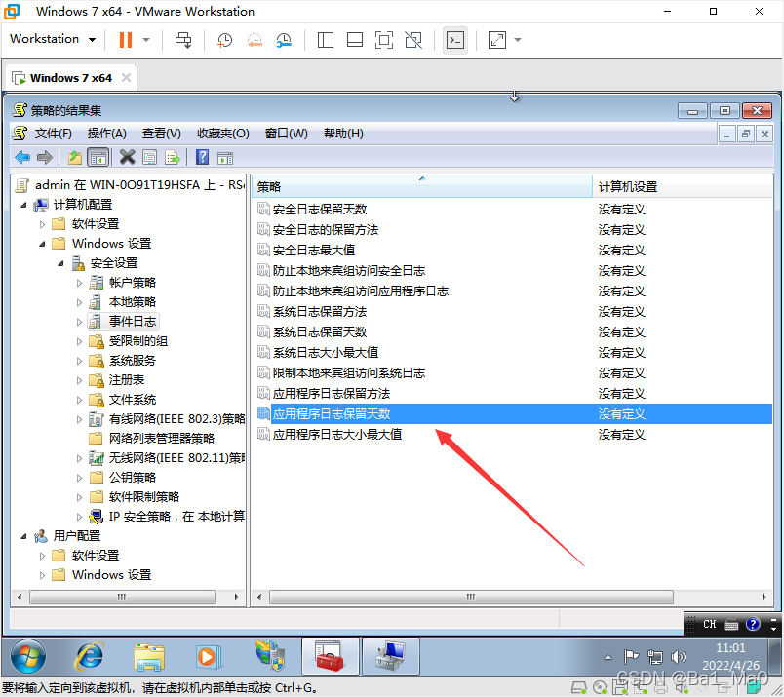Viewport: 784px width, 697px height.
Task: Open the Workstation dropdown menu
Action: (53, 39)
